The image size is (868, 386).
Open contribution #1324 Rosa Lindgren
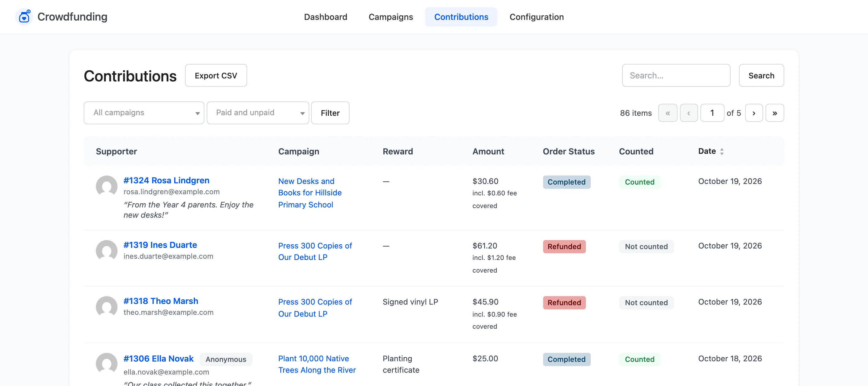coord(166,180)
